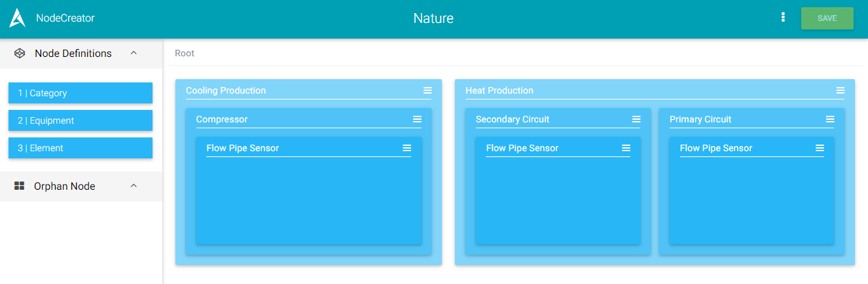
Task: Click the Root breadcrumb
Action: tap(185, 53)
